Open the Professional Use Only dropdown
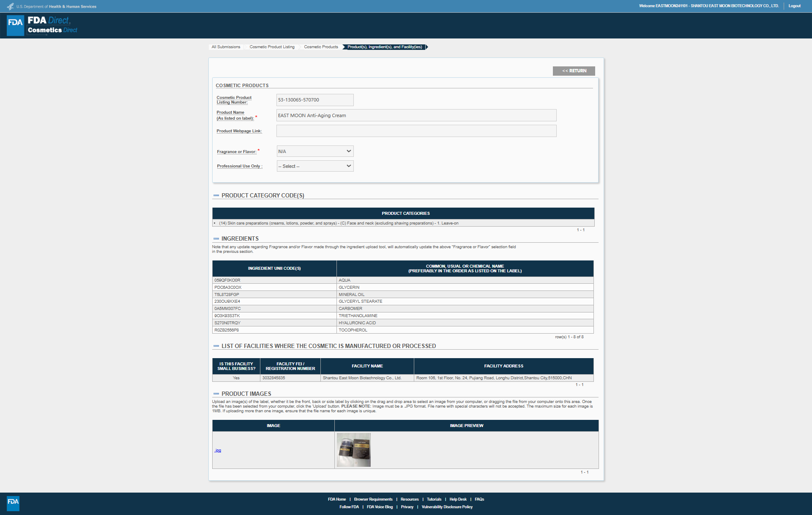This screenshot has width=812, height=515. [x=315, y=166]
